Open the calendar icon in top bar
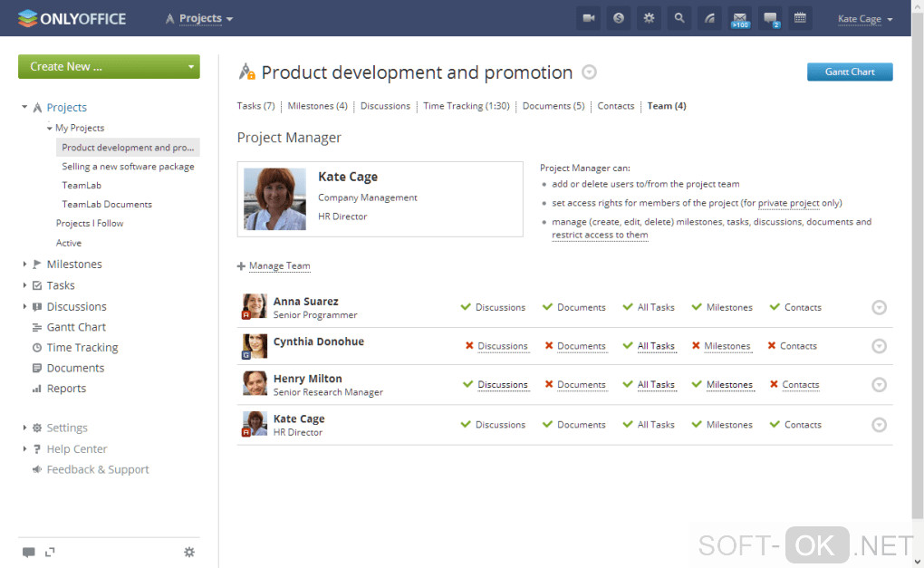This screenshot has width=924, height=568. pyautogui.click(x=800, y=18)
